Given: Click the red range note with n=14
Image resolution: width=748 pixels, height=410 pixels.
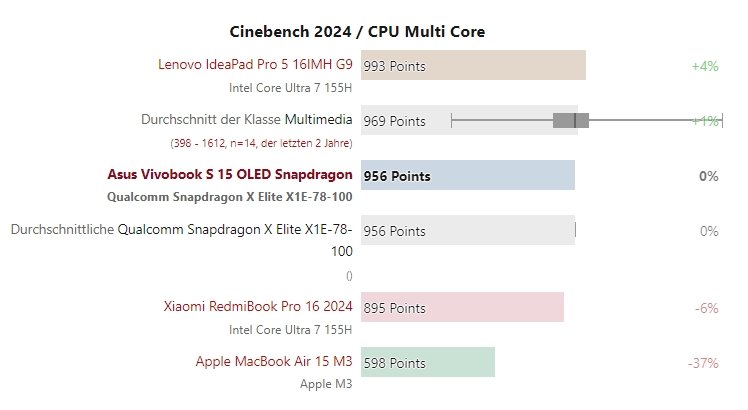Looking at the screenshot, I should [x=261, y=142].
